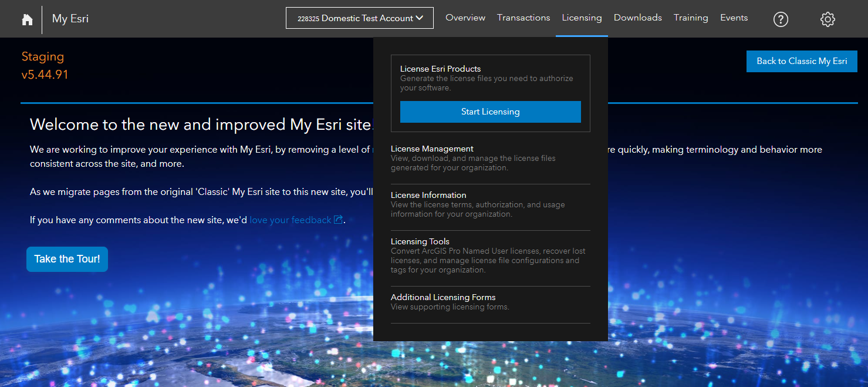Select Back to Classic My Esri
Image resolution: width=868 pixels, height=387 pixels.
802,61
